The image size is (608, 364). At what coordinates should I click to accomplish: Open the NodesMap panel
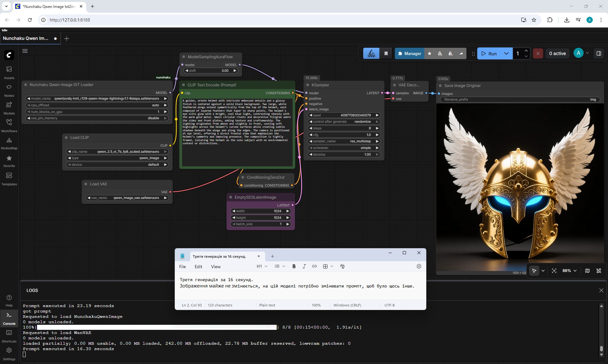[x=9, y=143]
